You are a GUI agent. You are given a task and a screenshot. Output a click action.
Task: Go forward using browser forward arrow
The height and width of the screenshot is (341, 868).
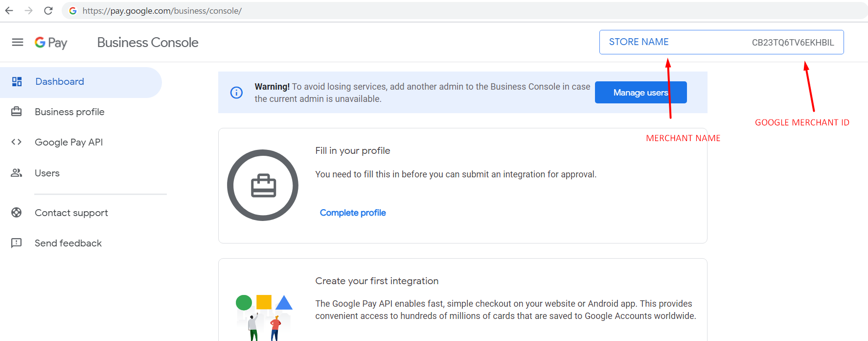pyautogui.click(x=29, y=10)
